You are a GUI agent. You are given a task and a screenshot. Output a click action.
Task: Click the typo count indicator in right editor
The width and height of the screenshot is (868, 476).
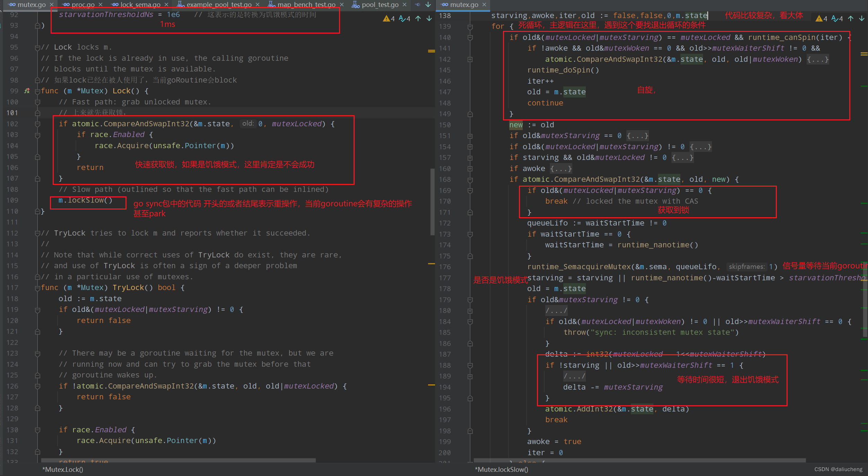(x=837, y=18)
